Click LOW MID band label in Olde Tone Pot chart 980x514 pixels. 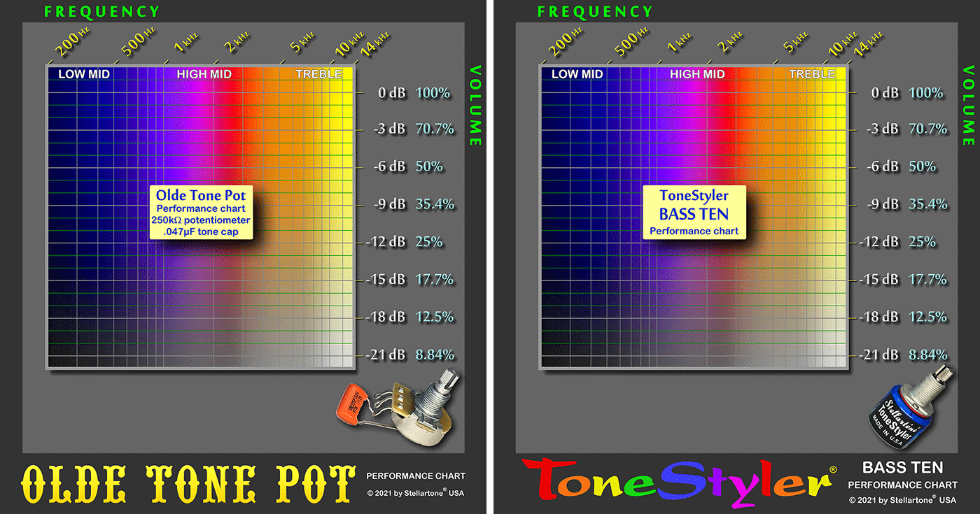tap(84, 74)
